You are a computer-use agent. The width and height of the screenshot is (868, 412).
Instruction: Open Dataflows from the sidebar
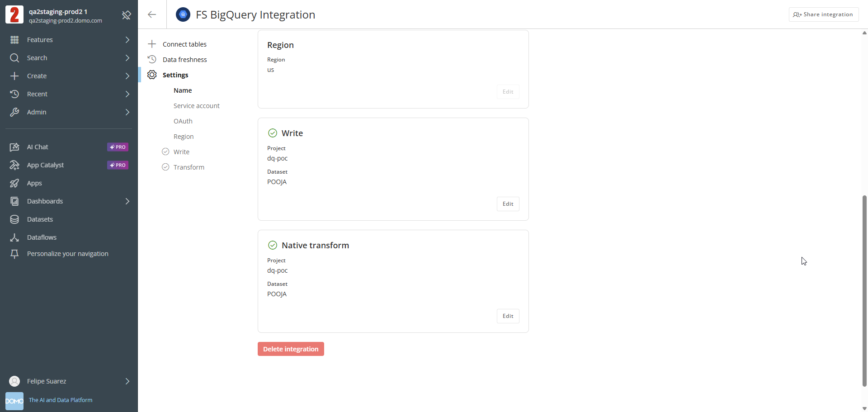42,237
